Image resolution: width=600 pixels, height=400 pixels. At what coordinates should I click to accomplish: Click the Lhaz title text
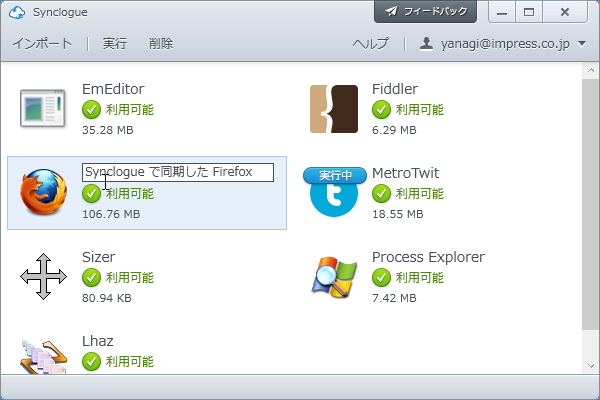click(98, 341)
